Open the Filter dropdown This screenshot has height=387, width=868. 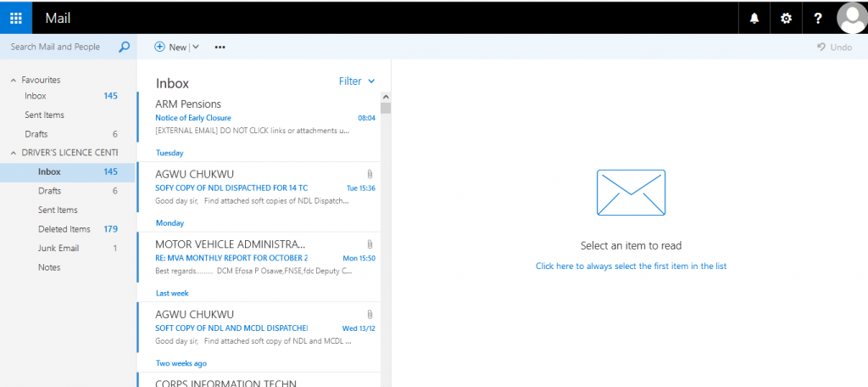(356, 81)
